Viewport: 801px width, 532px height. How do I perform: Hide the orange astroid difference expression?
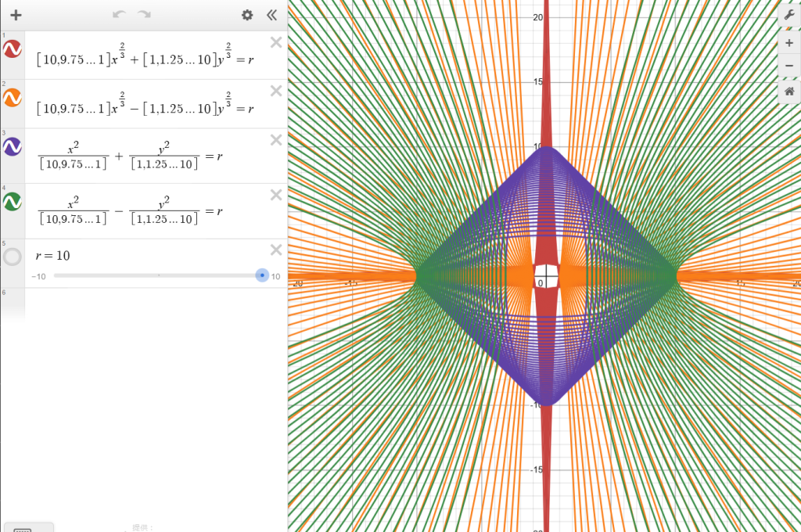[x=13, y=98]
